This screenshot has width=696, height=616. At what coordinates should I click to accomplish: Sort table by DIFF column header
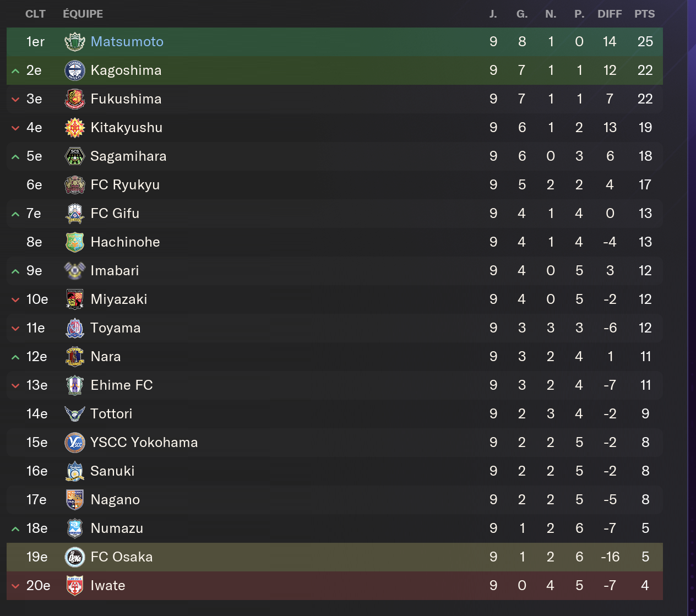point(610,14)
